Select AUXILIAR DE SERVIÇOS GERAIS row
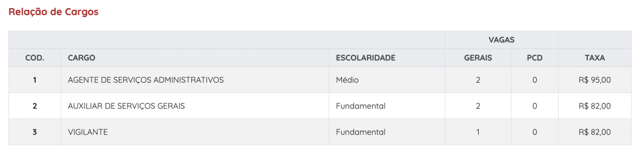The width and height of the screenshot is (644, 162). pos(320,106)
